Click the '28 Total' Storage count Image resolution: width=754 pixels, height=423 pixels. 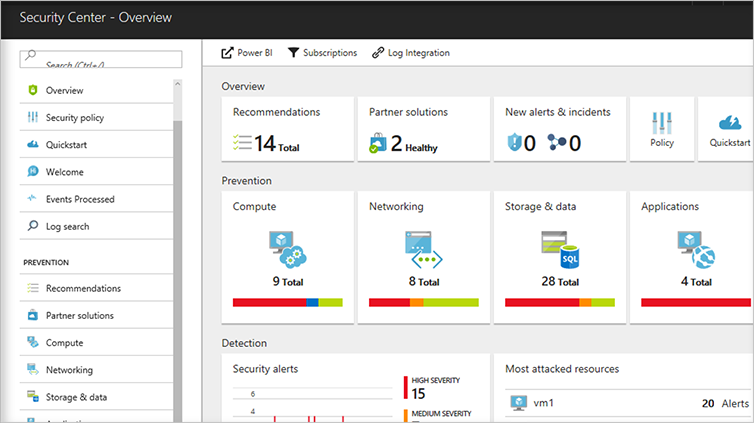click(560, 282)
